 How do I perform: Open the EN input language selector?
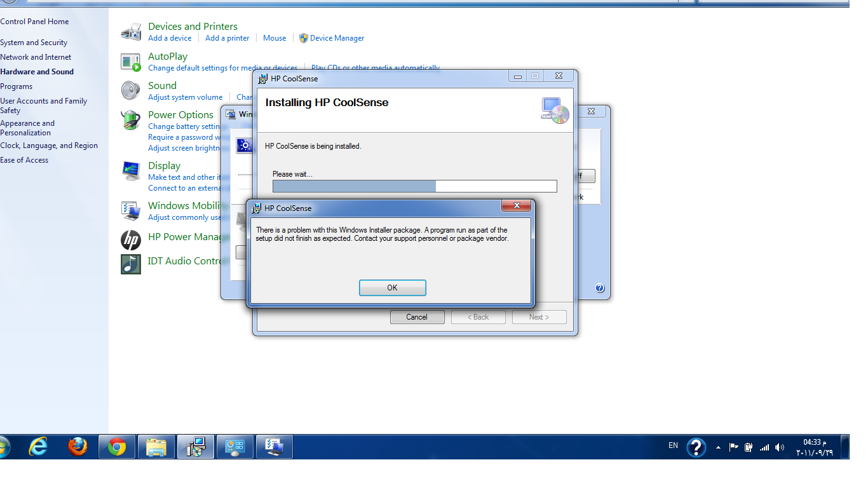point(673,446)
